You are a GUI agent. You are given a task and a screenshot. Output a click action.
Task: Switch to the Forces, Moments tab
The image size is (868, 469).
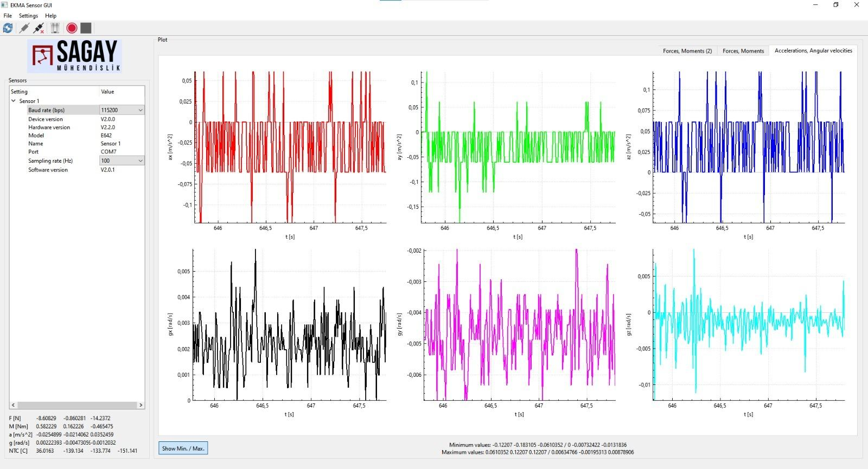[743, 51]
